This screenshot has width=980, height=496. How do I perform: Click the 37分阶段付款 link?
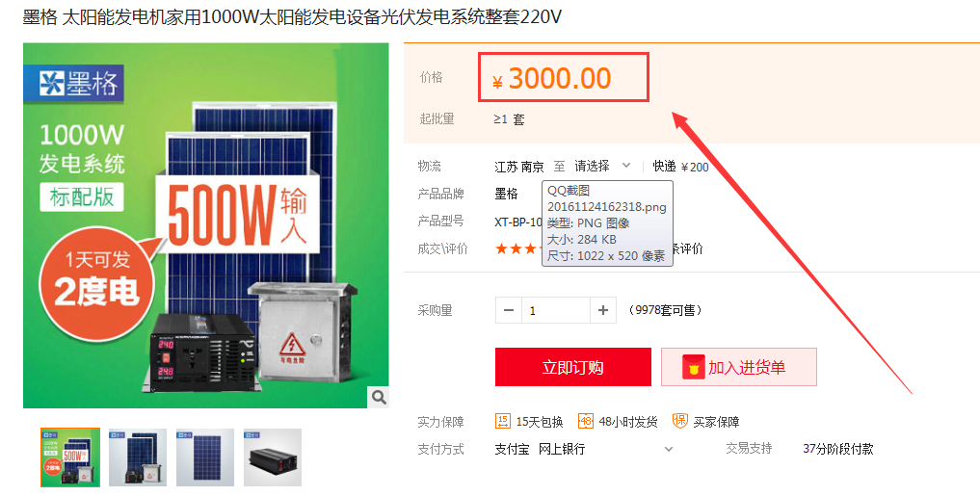(838, 449)
